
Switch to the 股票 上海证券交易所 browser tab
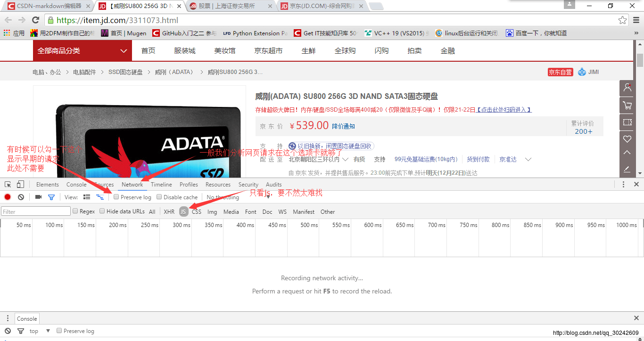coord(230,6)
